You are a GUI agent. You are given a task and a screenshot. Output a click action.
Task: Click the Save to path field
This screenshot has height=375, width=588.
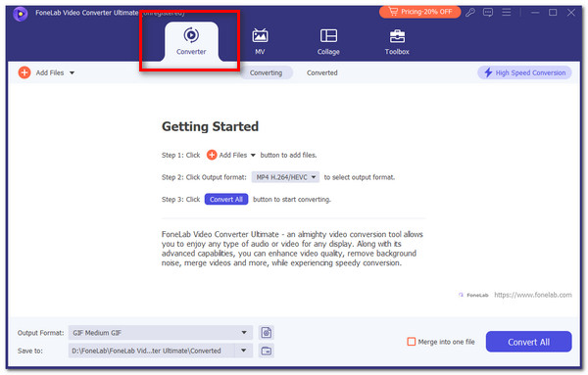(x=152, y=352)
